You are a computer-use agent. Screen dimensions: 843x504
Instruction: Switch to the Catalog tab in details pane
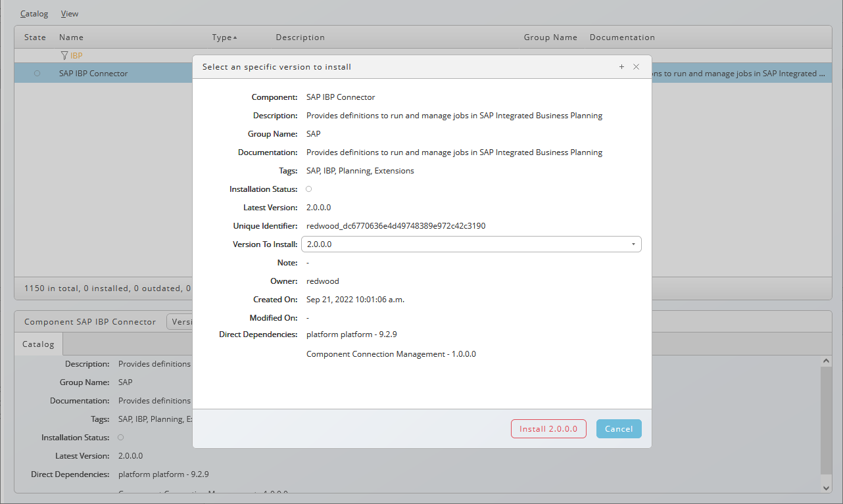point(38,344)
